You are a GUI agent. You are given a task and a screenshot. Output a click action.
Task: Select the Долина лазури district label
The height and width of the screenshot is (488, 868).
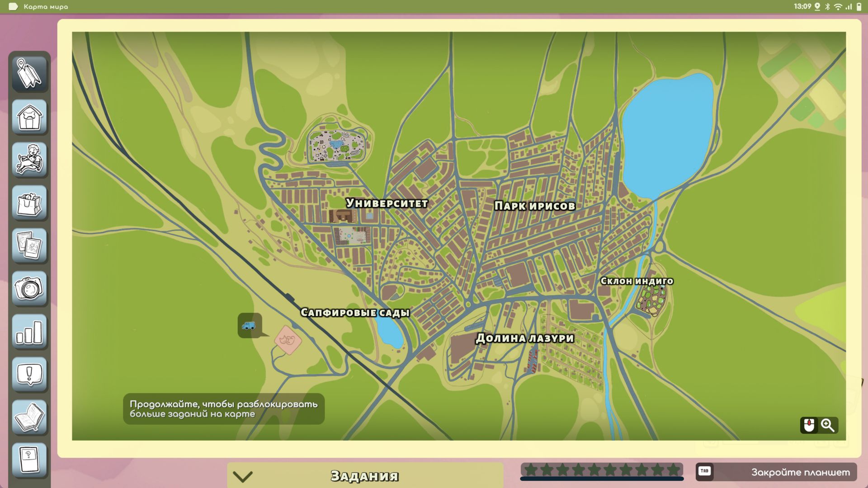click(524, 338)
